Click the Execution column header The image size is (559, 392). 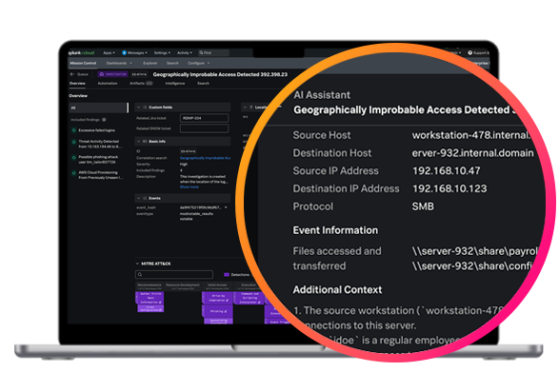(249, 286)
